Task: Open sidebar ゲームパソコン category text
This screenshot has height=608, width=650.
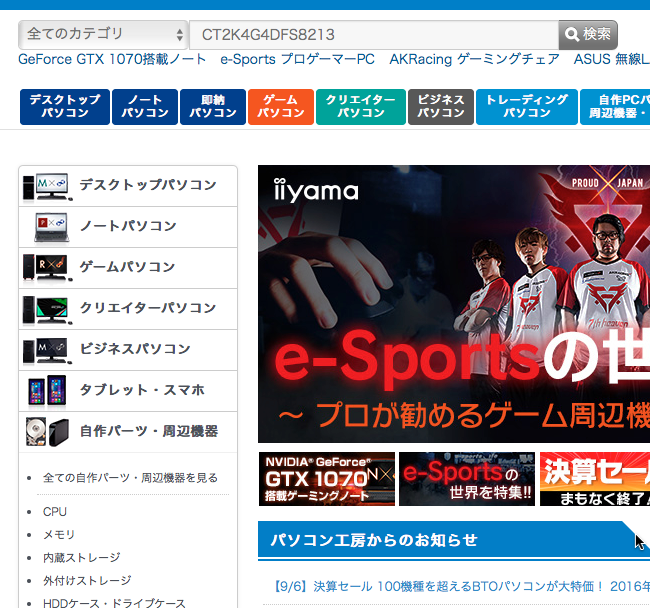Action: (127, 266)
